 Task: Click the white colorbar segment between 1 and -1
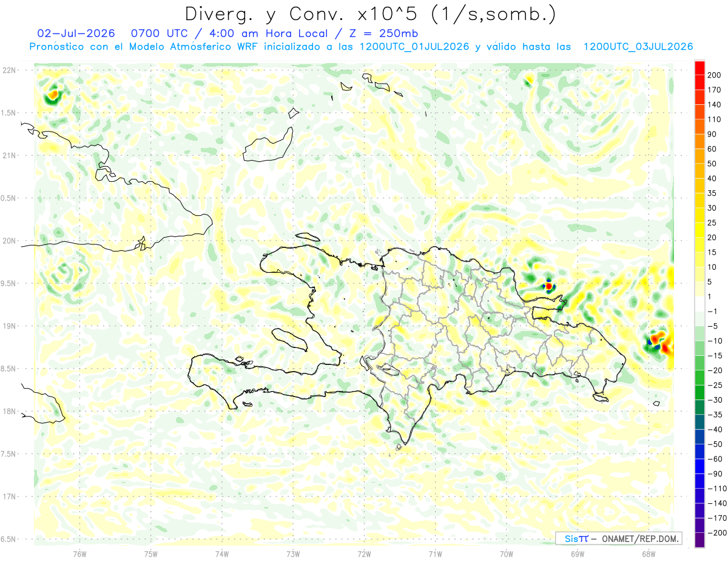click(x=699, y=304)
